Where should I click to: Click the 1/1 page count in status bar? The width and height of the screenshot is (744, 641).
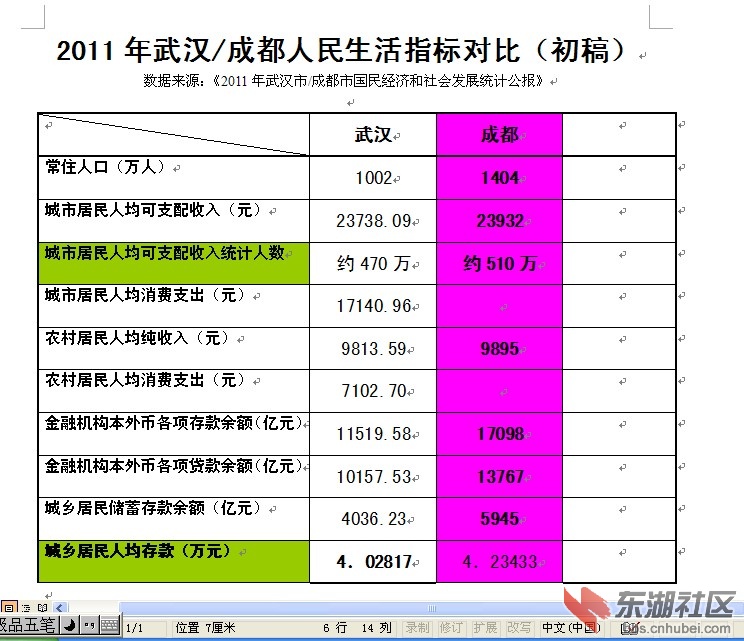coord(134,628)
